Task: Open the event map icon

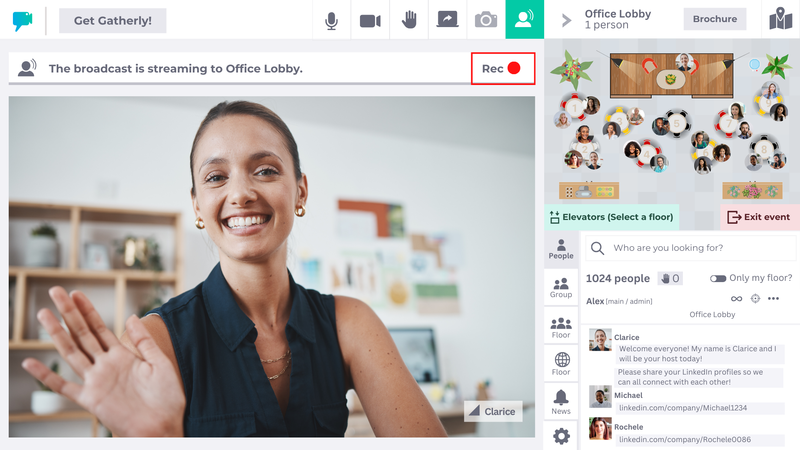Action: click(x=781, y=19)
